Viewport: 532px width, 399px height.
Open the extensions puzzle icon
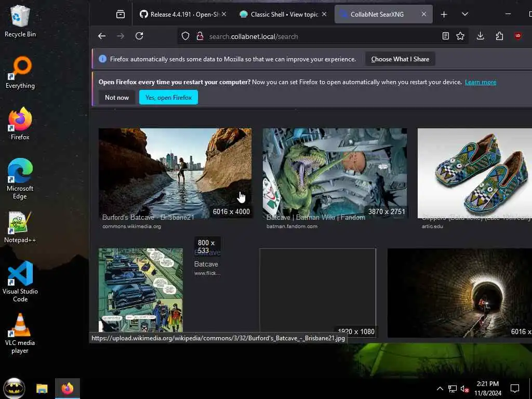[x=499, y=36]
